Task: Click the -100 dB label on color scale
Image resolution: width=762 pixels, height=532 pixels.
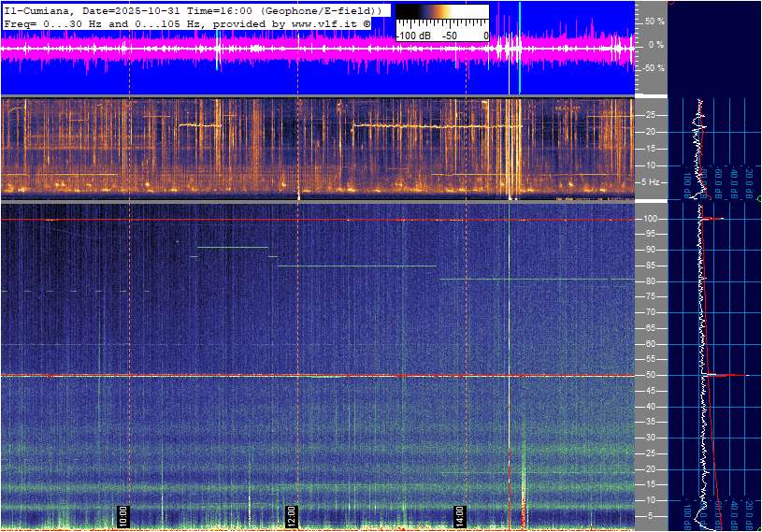Action: click(414, 36)
